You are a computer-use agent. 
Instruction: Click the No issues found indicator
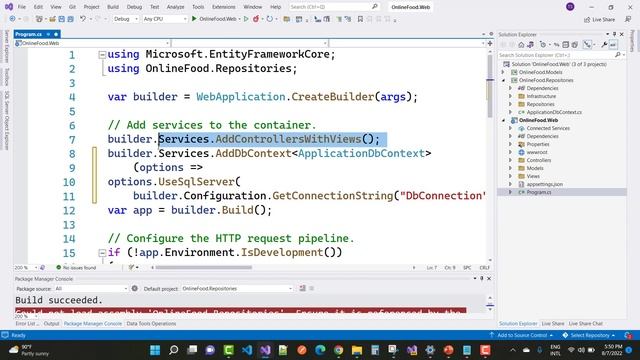coord(76,267)
